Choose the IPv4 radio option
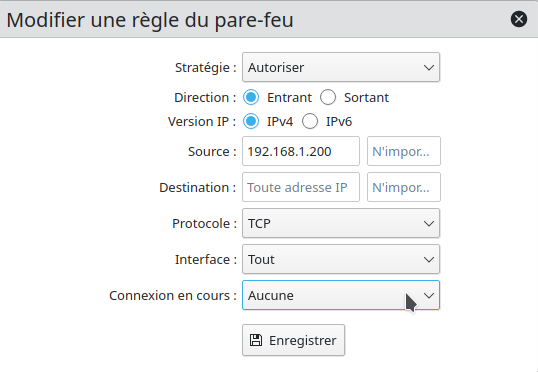This screenshot has height=372, width=538. coord(251,121)
